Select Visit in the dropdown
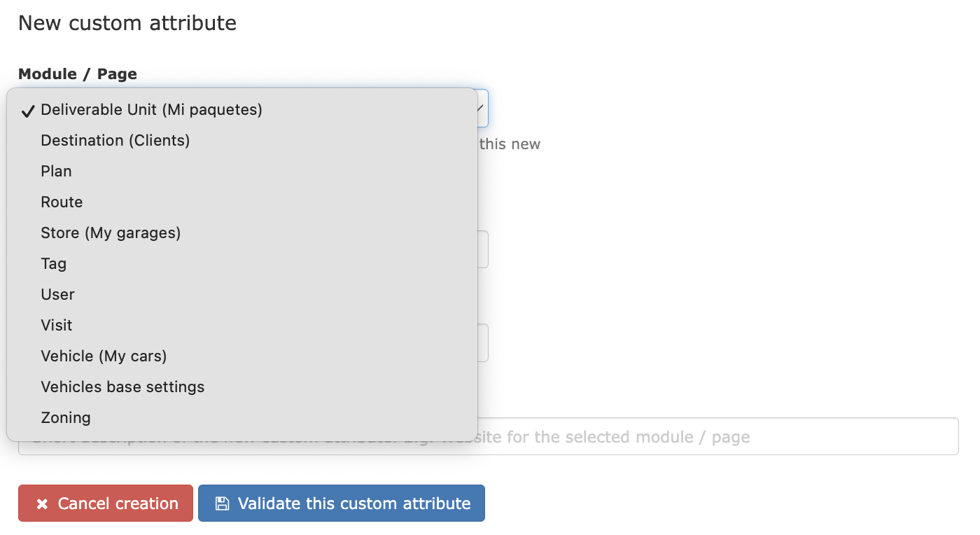 coord(56,326)
